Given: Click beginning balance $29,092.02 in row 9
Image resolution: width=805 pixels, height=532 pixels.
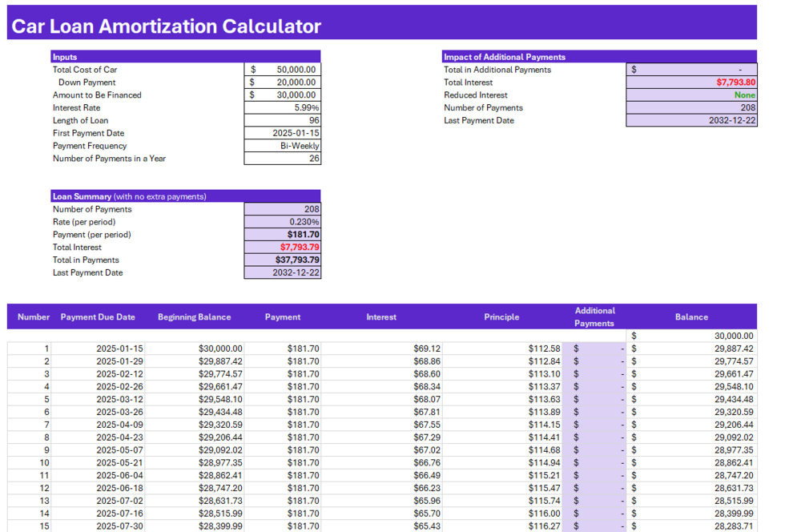Looking at the screenshot, I should tap(194, 450).
